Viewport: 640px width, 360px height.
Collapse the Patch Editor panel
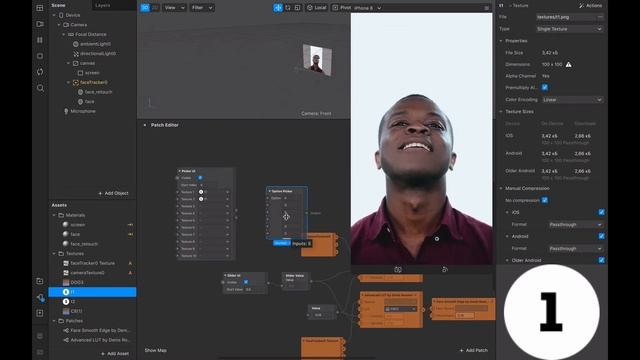tap(145, 125)
